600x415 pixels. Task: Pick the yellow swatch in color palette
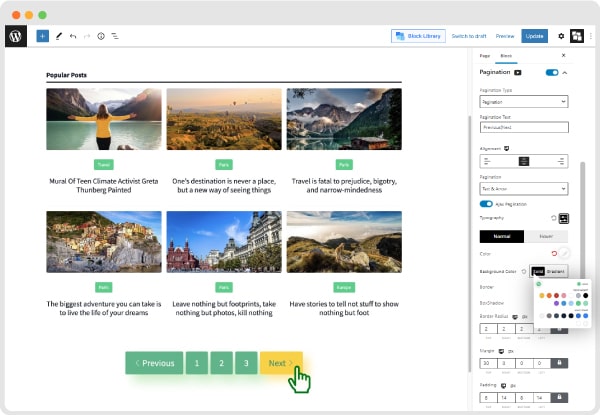(541, 295)
